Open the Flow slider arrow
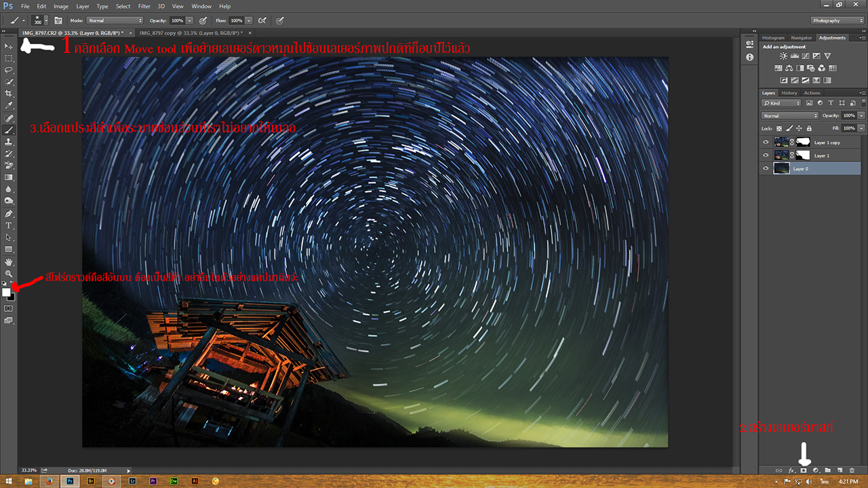This screenshot has width=868, height=488. click(249, 20)
